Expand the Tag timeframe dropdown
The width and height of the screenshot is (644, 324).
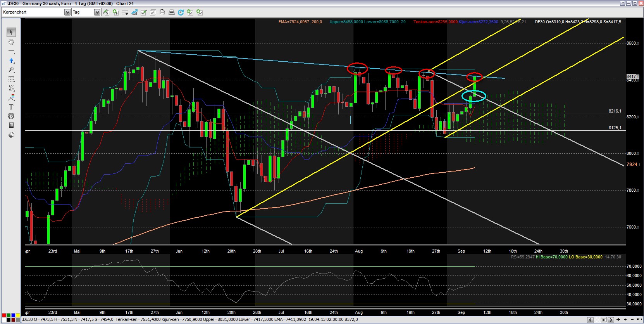tap(97, 12)
